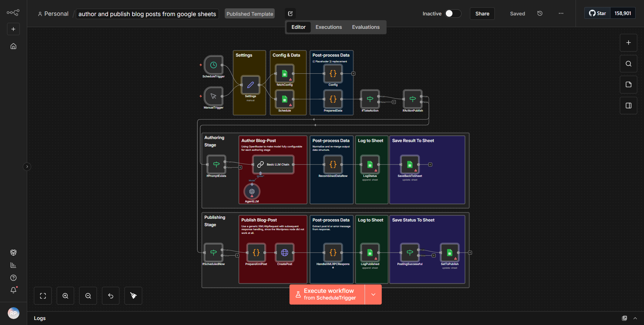Zoom out on the canvas
The image size is (644, 325).
point(88,296)
